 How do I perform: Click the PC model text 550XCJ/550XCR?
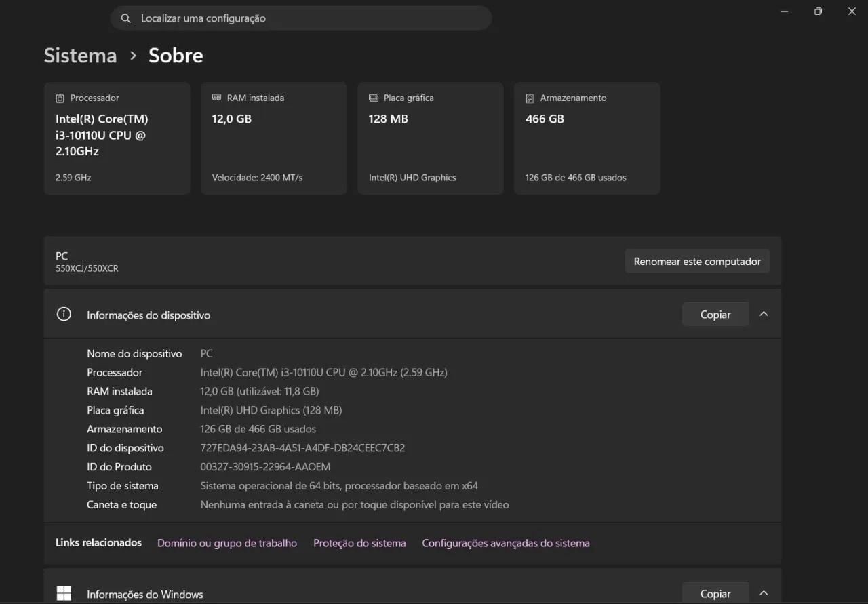(87, 268)
